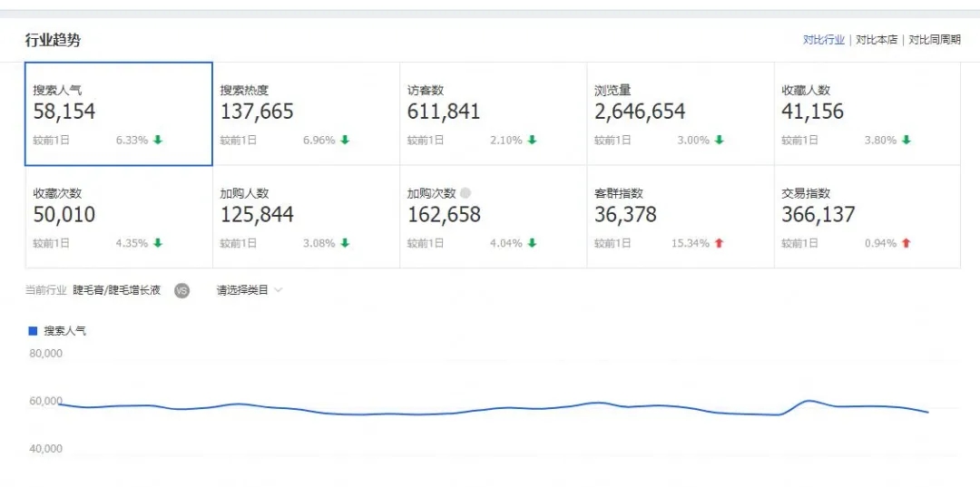Expand the chevron next to 请选择类目
This screenshot has height=487, width=980.
[279, 291]
